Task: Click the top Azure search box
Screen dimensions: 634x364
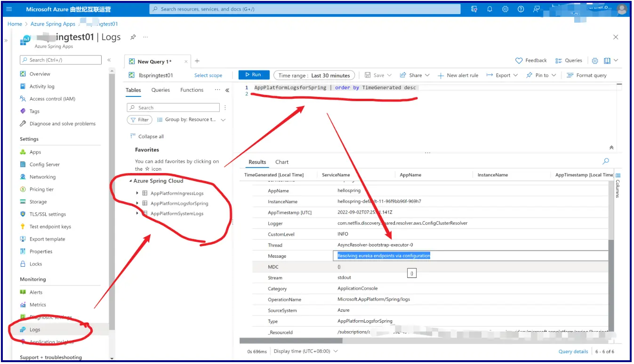Action: [x=305, y=9]
